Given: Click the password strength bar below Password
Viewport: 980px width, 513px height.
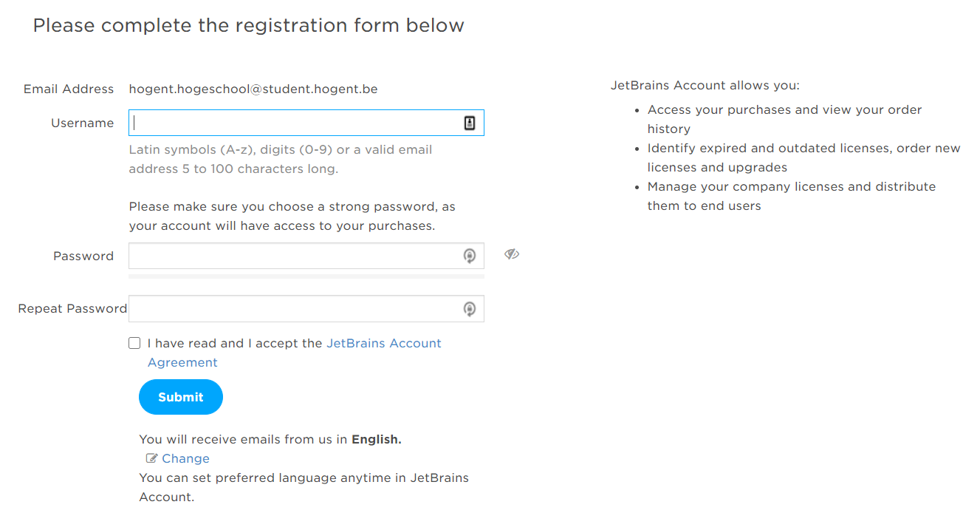Looking at the screenshot, I should click(306, 276).
